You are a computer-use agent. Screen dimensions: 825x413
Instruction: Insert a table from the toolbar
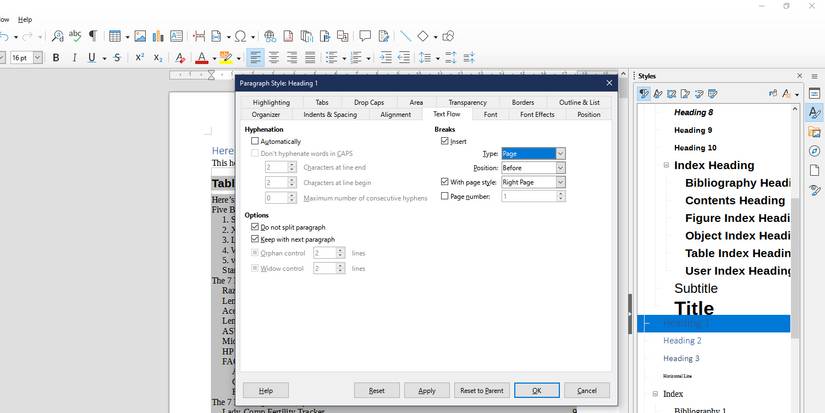[x=115, y=36]
